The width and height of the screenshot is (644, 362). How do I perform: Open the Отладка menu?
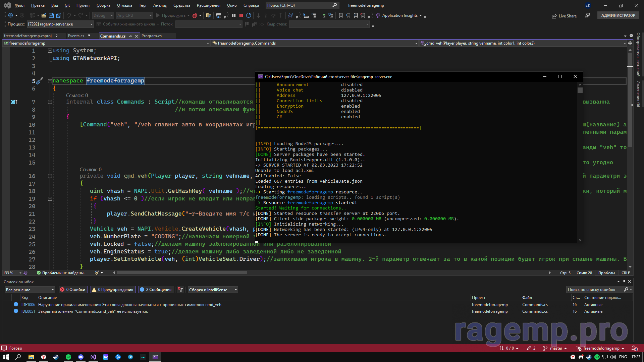pyautogui.click(x=124, y=5)
